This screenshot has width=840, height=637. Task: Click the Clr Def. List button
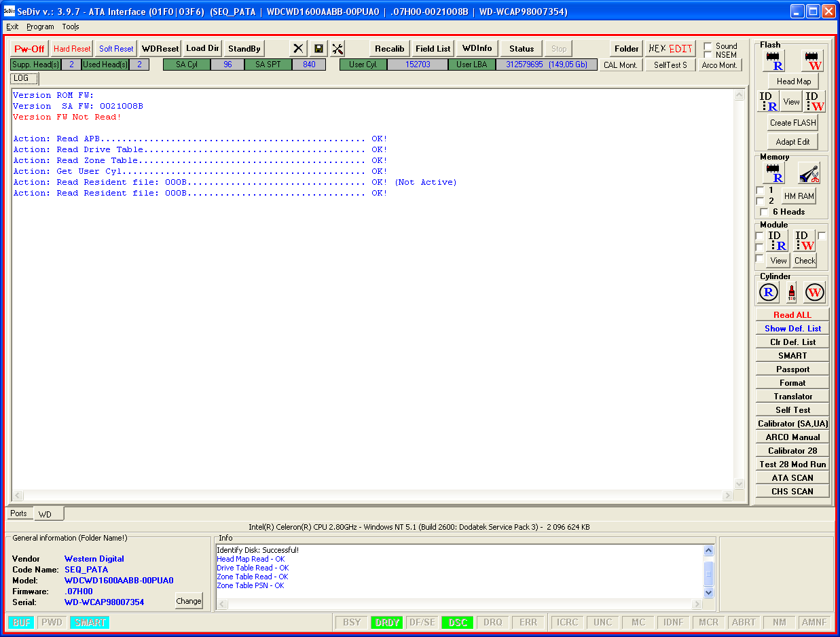(x=792, y=342)
